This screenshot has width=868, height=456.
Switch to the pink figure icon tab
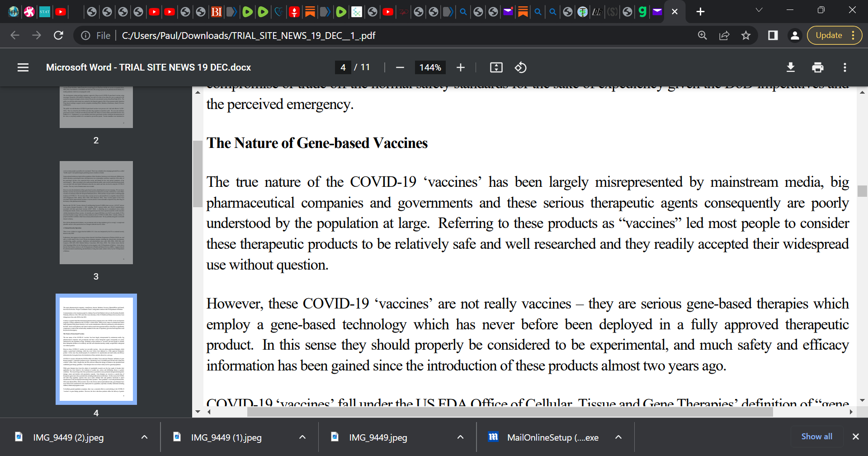[x=29, y=12]
